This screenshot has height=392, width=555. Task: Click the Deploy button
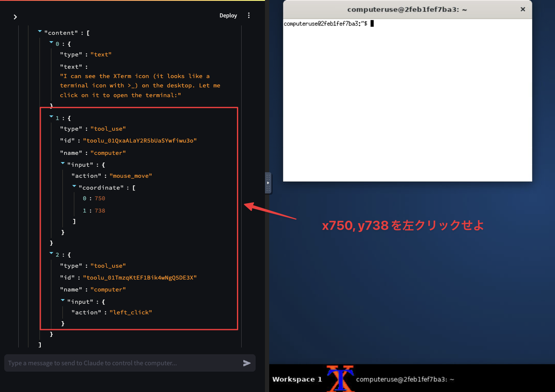228,15
